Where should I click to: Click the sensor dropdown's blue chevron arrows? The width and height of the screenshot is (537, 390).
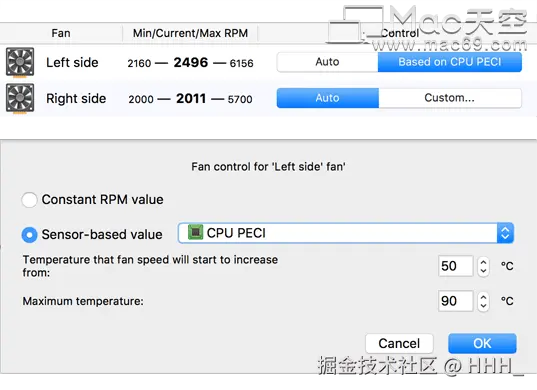tap(505, 233)
